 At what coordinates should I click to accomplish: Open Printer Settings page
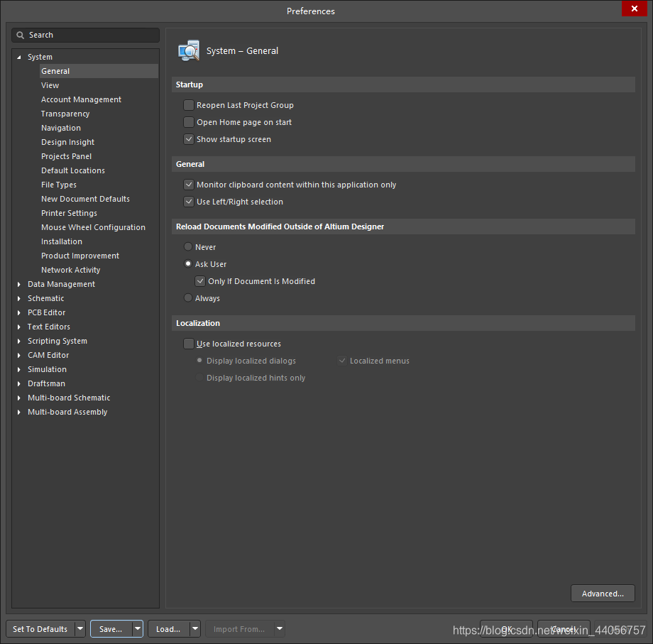[x=69, y=213]
